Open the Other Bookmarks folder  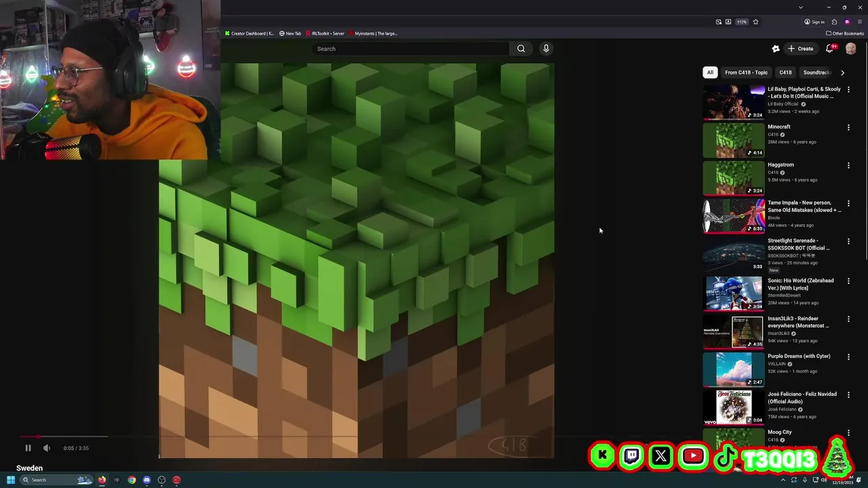point(845,33)
